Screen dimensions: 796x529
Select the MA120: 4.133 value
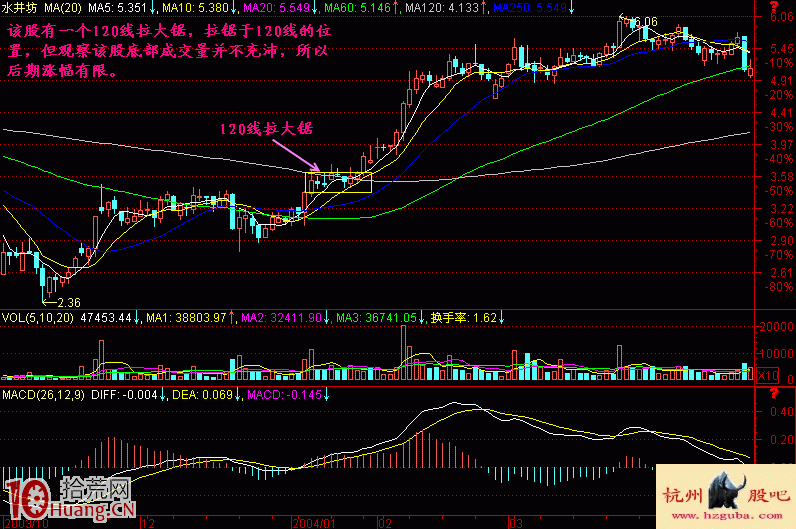[x=442, y=8]
